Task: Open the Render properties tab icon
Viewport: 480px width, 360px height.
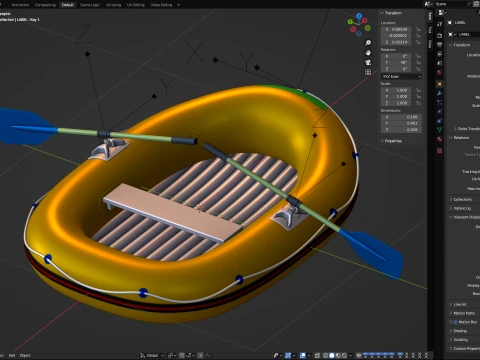Action: tap(439, 35)
